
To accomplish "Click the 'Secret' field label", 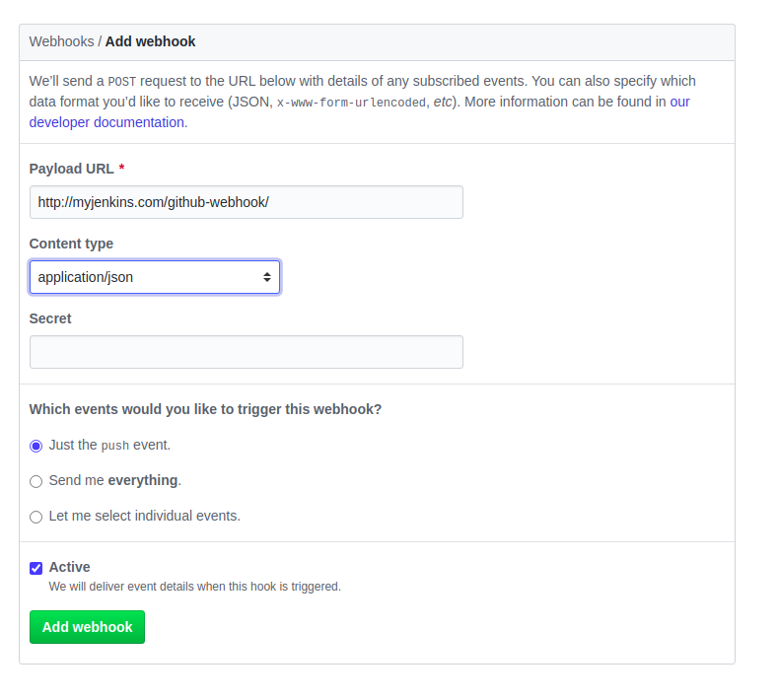I will pyautogui.click(x=50, y=318).
